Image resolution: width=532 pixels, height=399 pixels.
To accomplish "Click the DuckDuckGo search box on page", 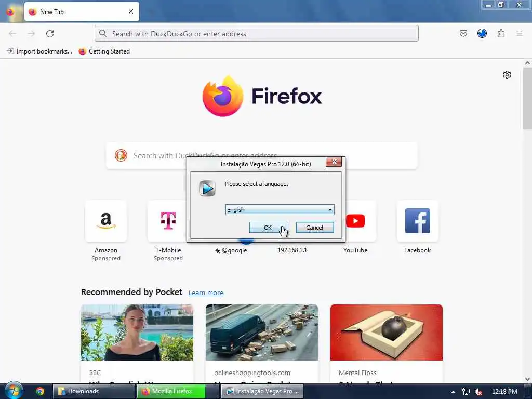I will pos(262,155).
